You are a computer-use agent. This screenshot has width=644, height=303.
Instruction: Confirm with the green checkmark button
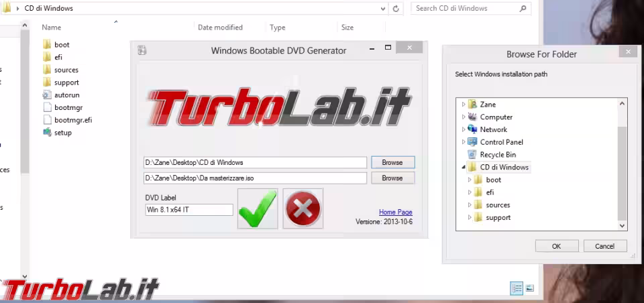(x=258, y=208)
